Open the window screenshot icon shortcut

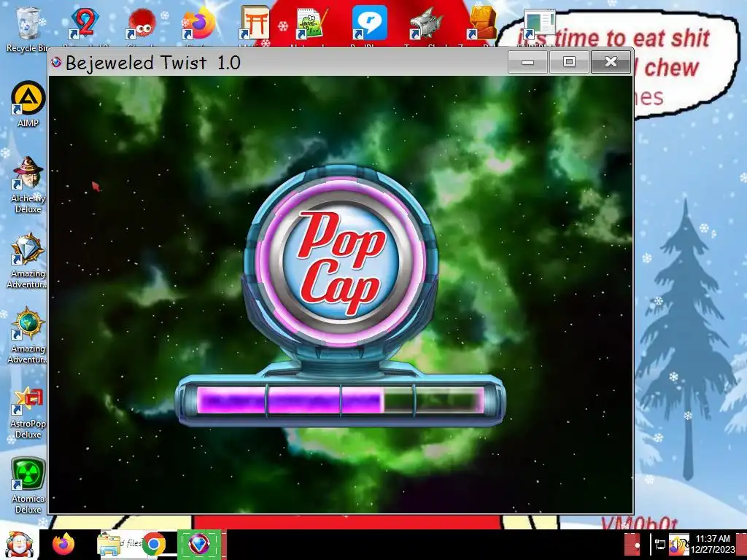pos(538,24)
